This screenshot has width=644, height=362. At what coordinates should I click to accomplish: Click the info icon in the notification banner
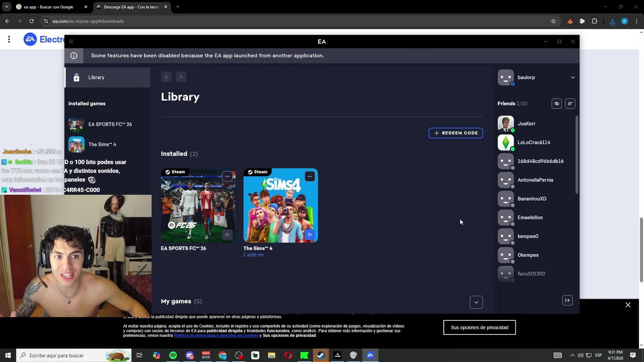pos(74,55)
